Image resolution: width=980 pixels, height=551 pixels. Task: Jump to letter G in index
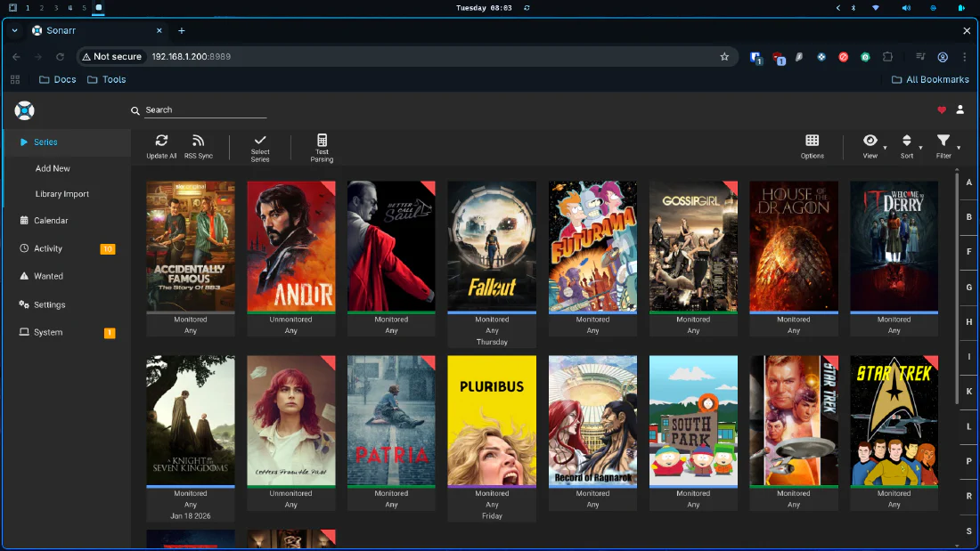click(x=968, y=288)
